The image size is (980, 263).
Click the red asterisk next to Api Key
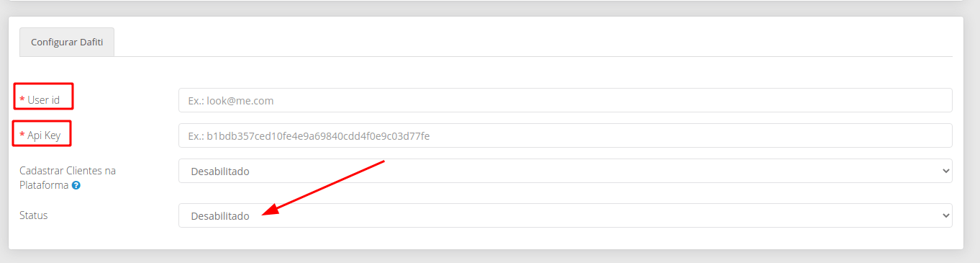[22, 135]
